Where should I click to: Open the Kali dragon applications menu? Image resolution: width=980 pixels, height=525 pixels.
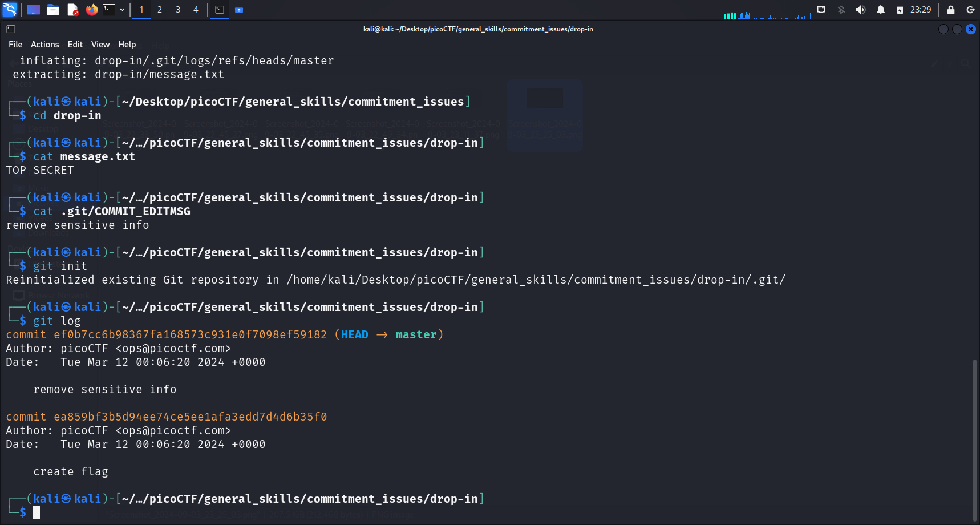point(10,10)
